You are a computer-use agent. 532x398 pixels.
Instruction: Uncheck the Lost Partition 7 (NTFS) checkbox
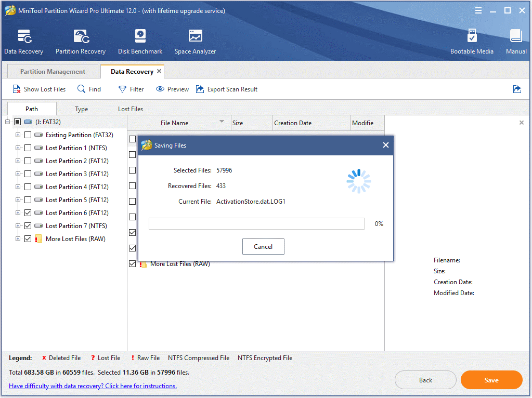point(28,226)
